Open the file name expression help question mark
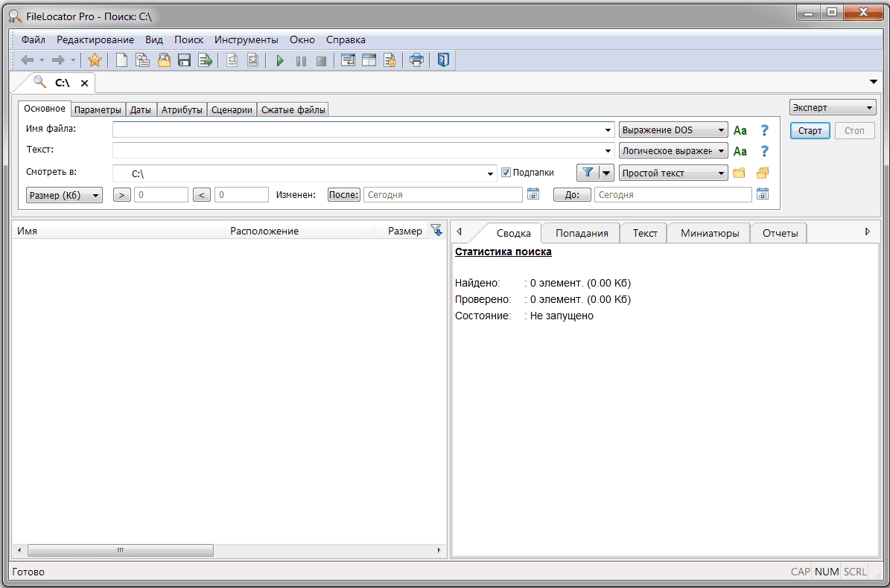 [765, 130]
